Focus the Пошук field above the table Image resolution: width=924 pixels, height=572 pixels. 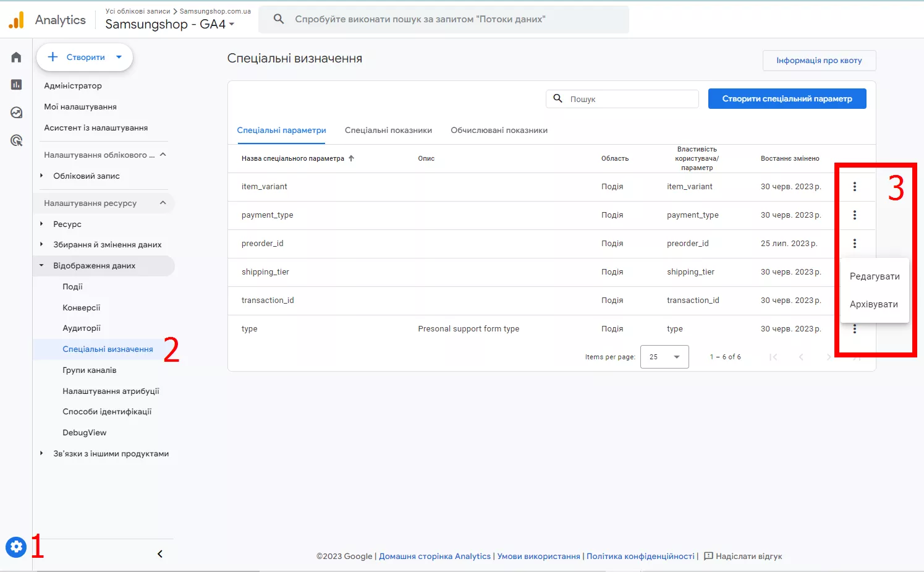click(622, 99)
